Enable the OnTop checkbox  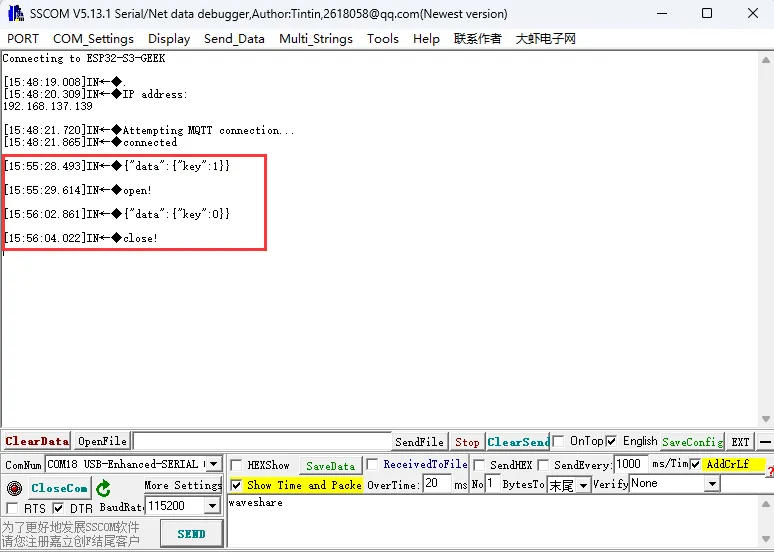(x=560, y=441)
